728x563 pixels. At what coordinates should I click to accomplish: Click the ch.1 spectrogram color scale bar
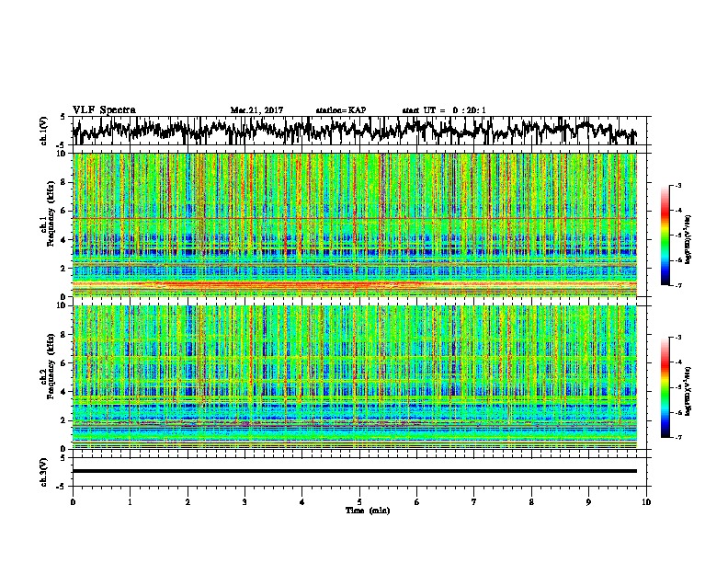665,236
